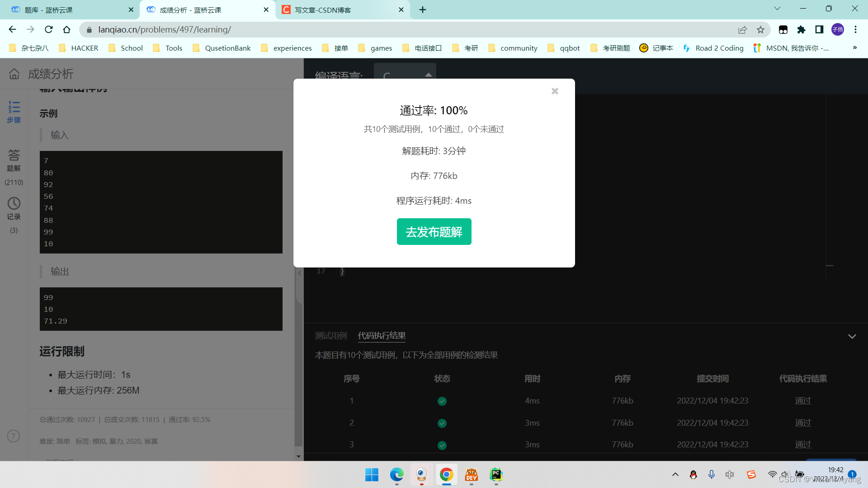868x488 pixels.
Task: Switch to the 测试用例 tab
Action: [x=331, y=336]
